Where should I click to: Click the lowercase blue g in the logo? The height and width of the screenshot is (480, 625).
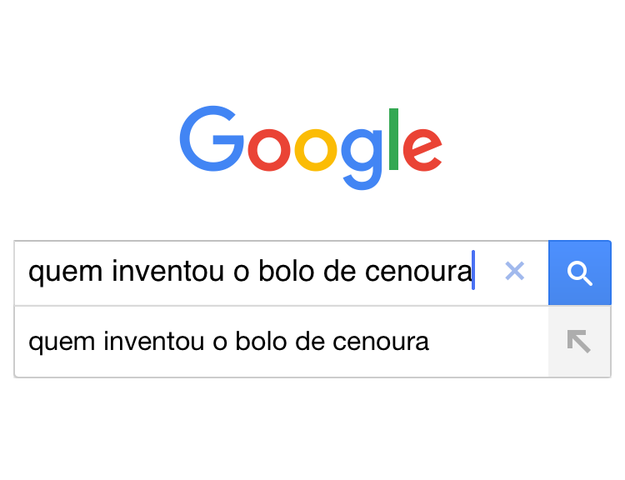[x=362, y=159]
